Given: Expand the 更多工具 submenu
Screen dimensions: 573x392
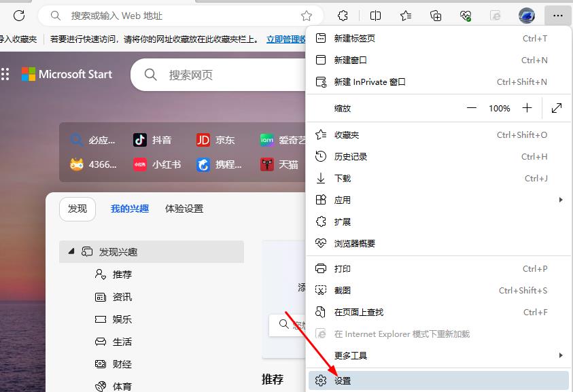Looking at the screenshot, I should click(x=438, y=355).
